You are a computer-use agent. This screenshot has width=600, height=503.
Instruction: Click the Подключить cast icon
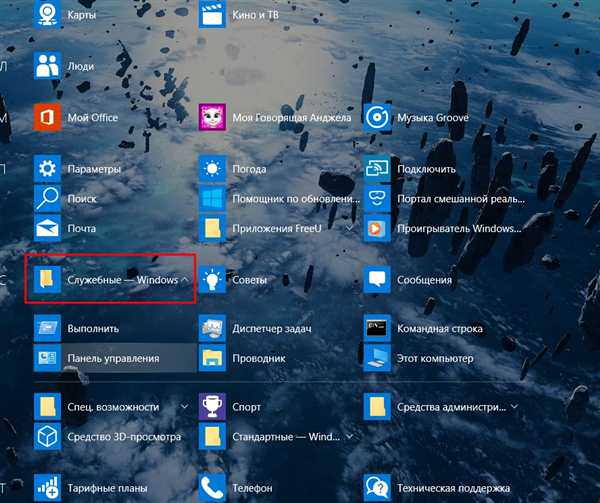377,169
